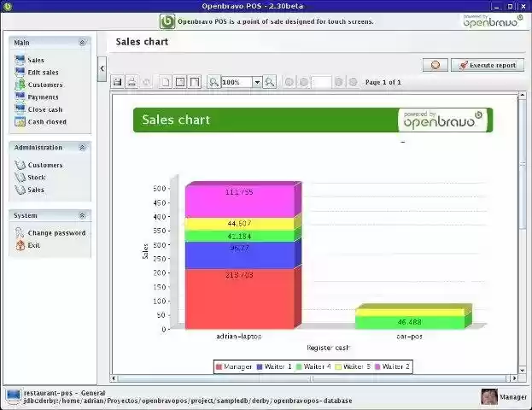Open Close cash in Main panel
Screen dimensions: 532x410
(x=38, y=109)
